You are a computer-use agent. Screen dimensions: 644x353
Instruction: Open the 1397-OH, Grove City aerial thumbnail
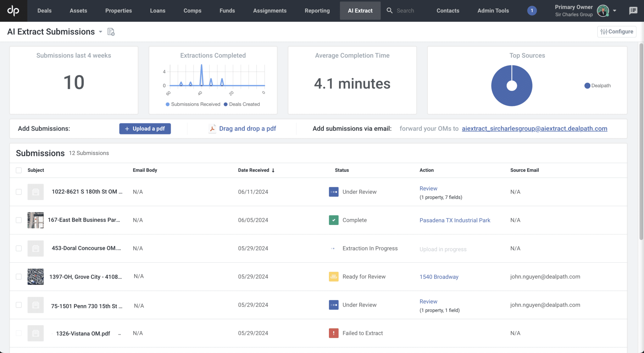coord(36,277)
